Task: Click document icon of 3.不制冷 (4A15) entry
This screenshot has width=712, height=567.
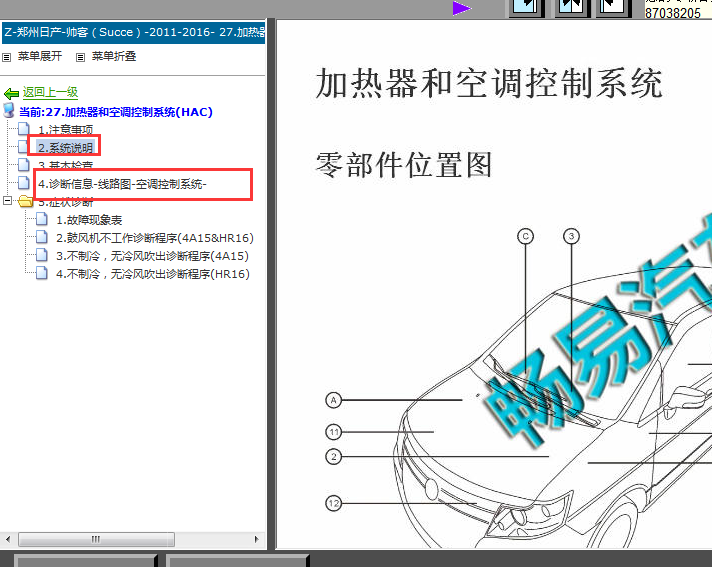Action: tap(42, 255)
